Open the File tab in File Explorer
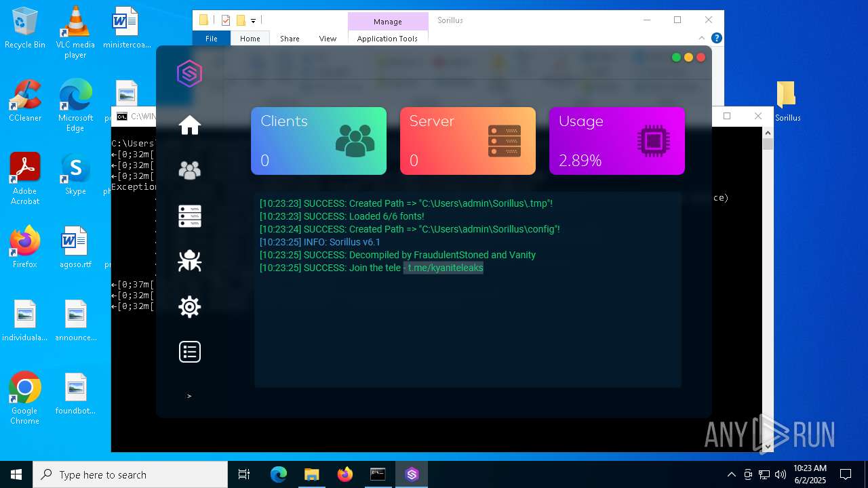This screenshot has height=488, width=868. (x=212, y=39)
